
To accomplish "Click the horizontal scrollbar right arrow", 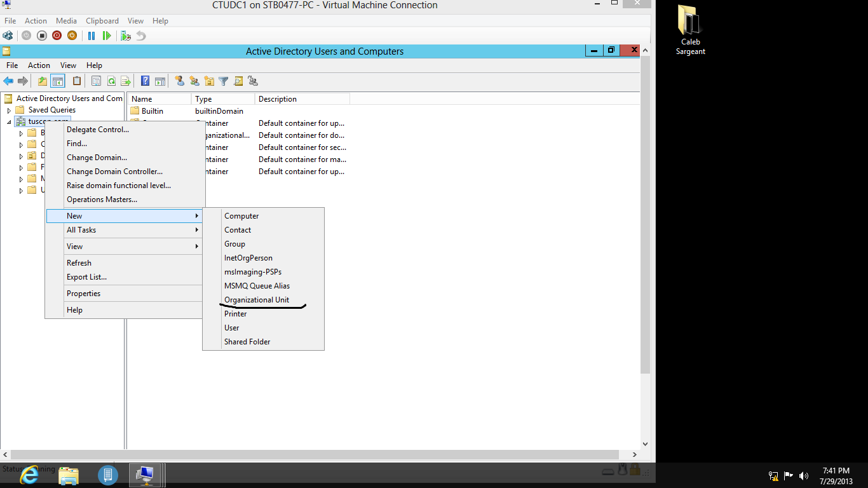I will (634, 455).
